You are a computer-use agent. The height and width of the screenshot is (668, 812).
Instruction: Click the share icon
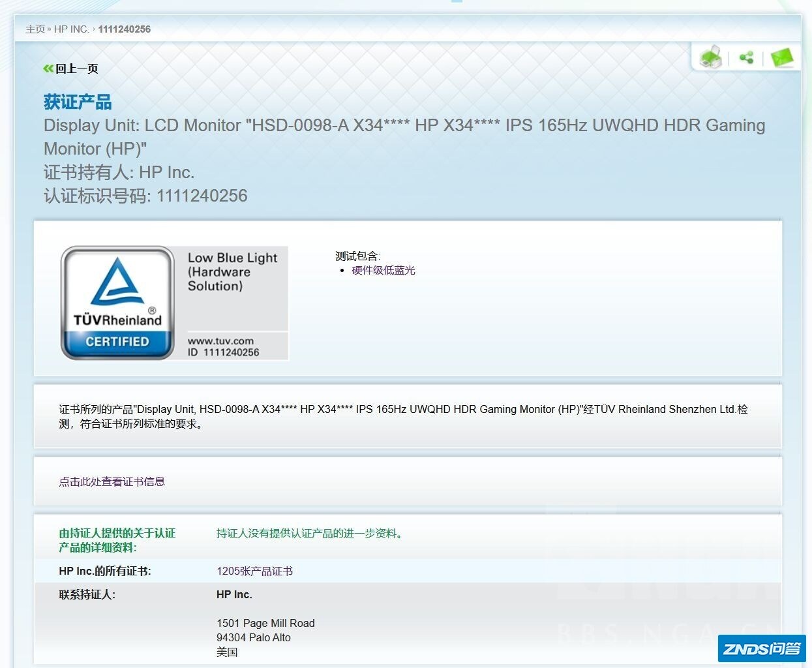746,57
